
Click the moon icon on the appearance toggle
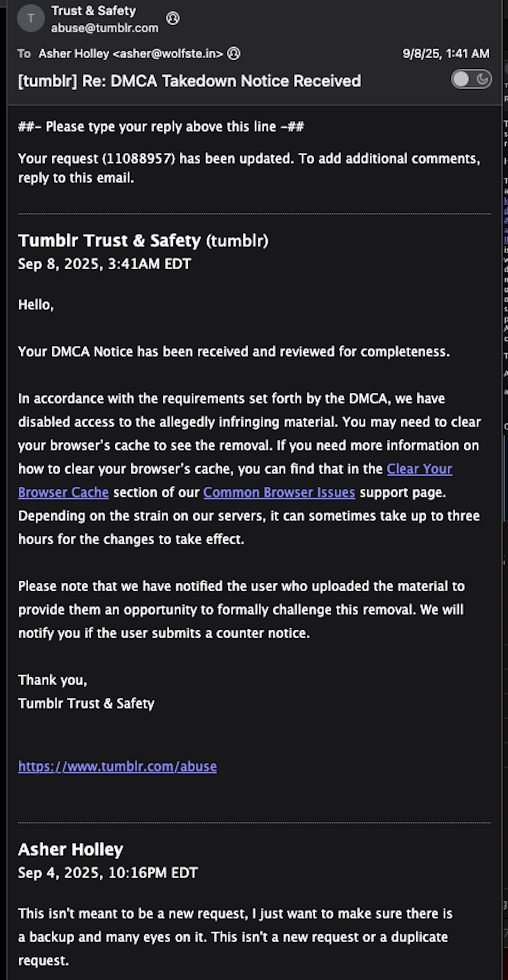(x=482, y=79)
